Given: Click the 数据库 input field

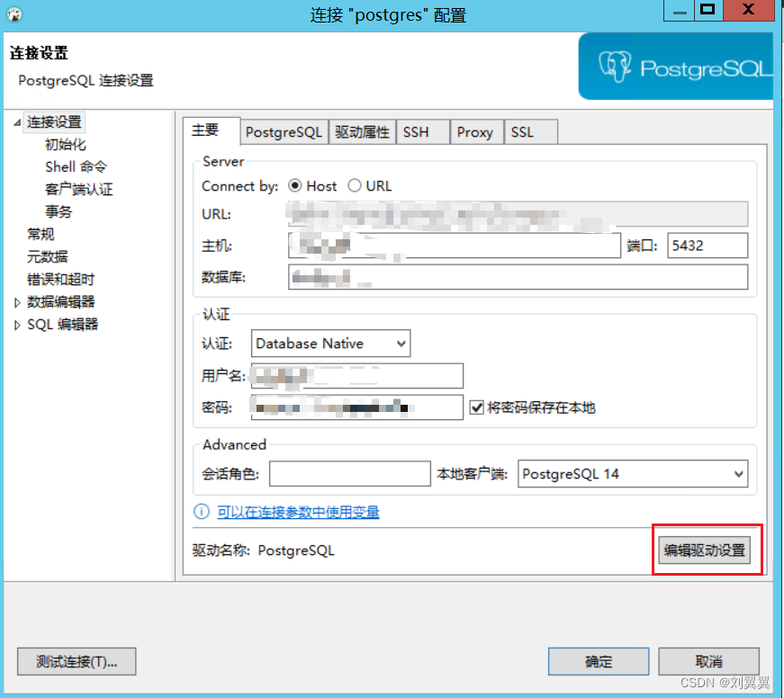Looking at the screenshot, I should coord(518,277).
